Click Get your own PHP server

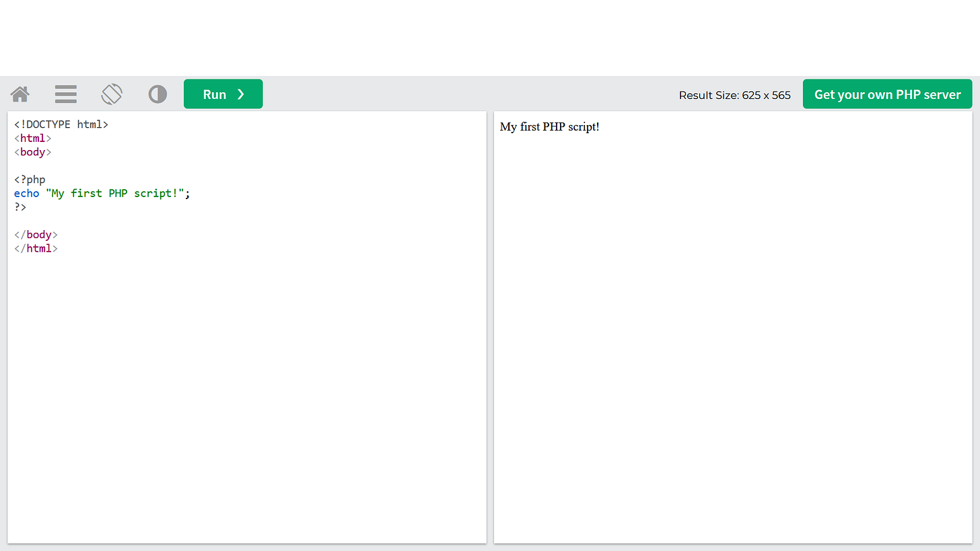(x=888, y=94)
